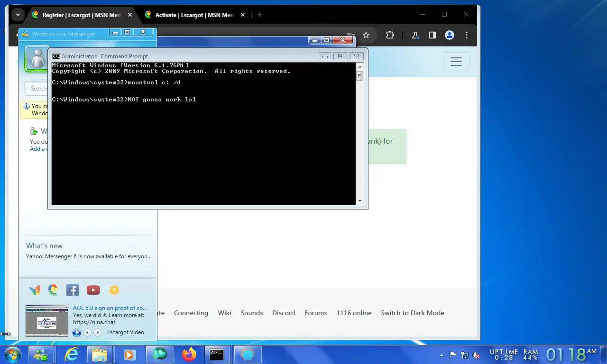This screenshot has width=607, height=364.
Task: Open the Escargot site hamburger menu
Action: 456,62
